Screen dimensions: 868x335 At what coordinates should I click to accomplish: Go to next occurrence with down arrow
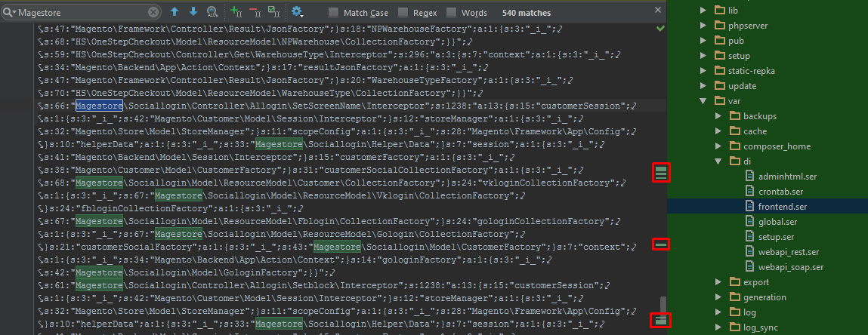193,11
